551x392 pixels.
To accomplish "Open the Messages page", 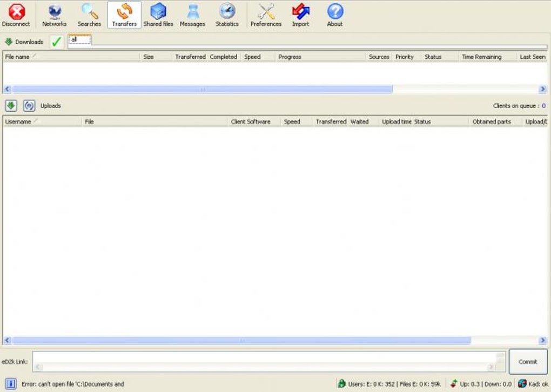I will coord(192,15).
